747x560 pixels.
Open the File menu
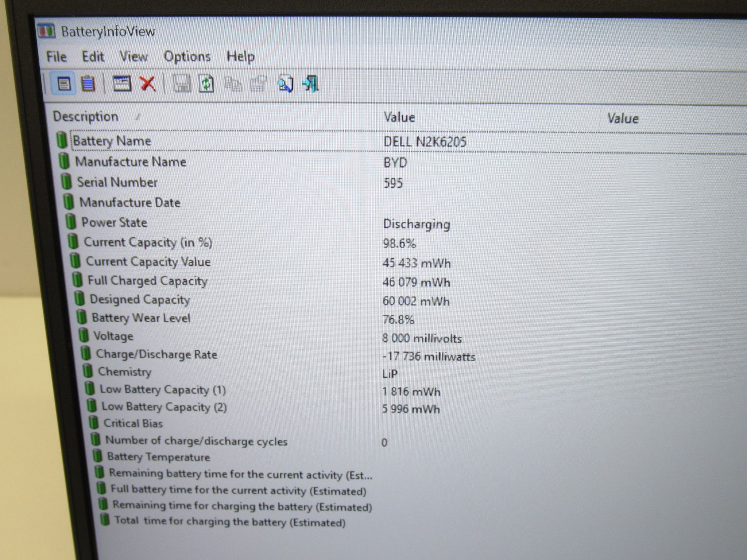tap(57, 57)
